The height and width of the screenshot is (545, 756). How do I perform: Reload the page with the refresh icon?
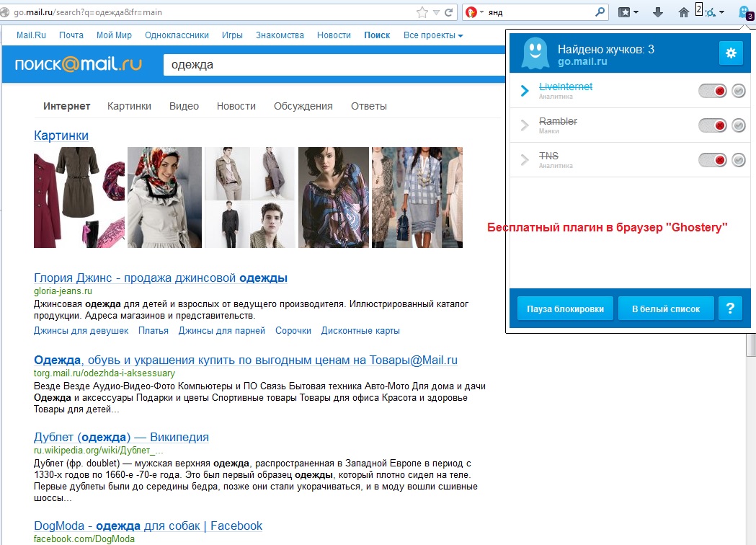(x=449, y=12)
